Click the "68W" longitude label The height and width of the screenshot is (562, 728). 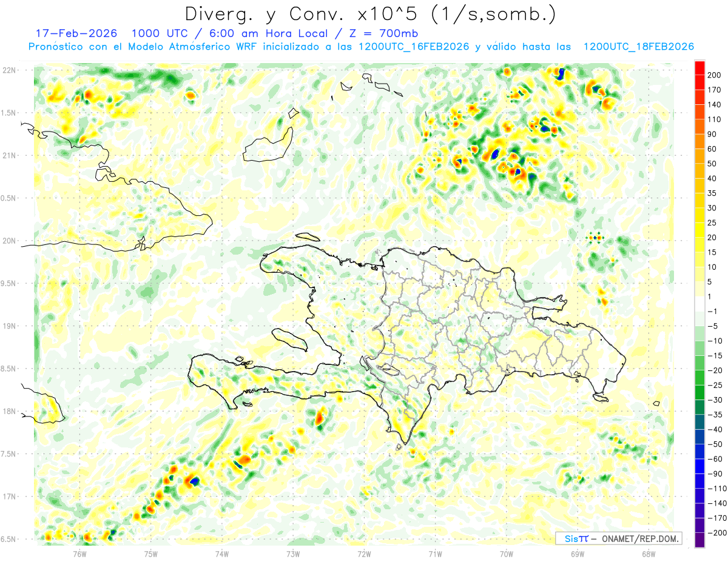click(x=649, y=554)
